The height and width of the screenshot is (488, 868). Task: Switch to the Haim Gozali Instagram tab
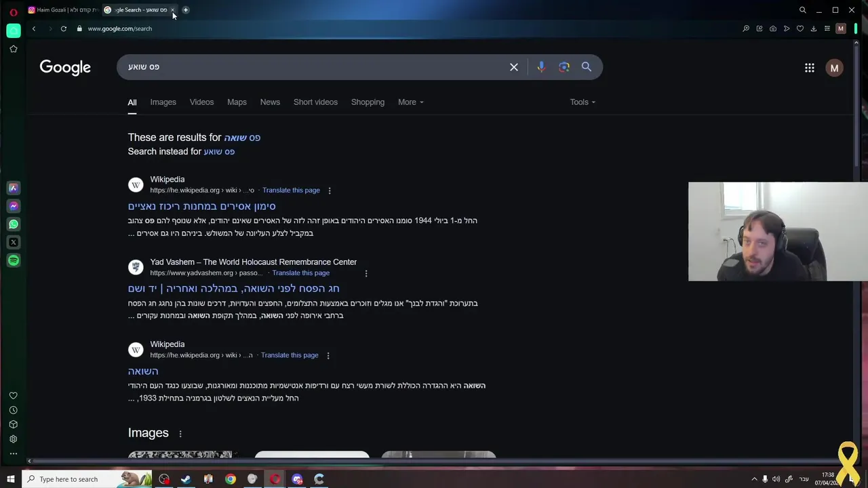pyautogui.click(x=64, y=10)
